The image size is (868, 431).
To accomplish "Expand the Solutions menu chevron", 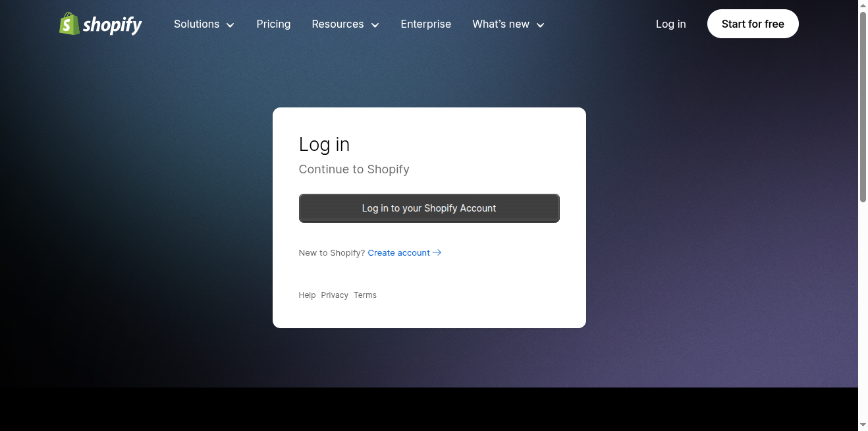I will point(231,25).
